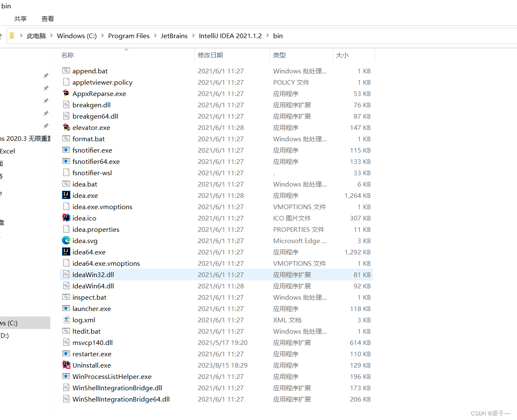The width and height of the screenshot is (517, 420).
Task: Open the 查看 ribbon tab
Action: pos(48,19)
